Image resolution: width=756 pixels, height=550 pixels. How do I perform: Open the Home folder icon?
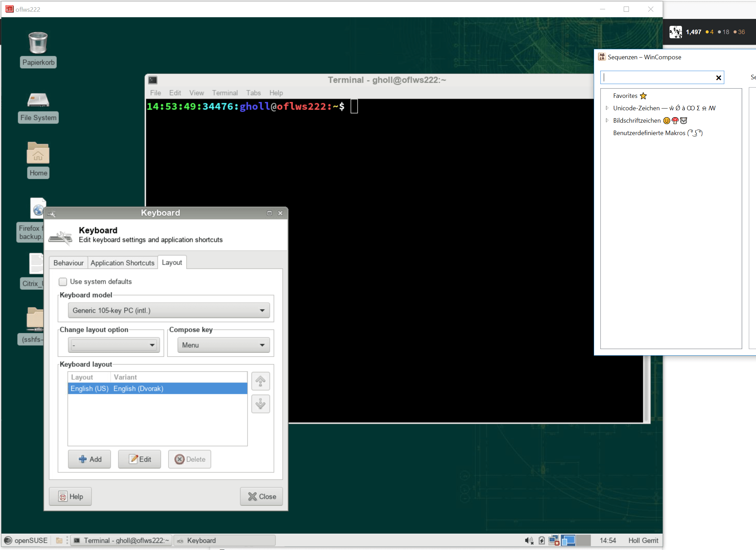tap(38, 153)
